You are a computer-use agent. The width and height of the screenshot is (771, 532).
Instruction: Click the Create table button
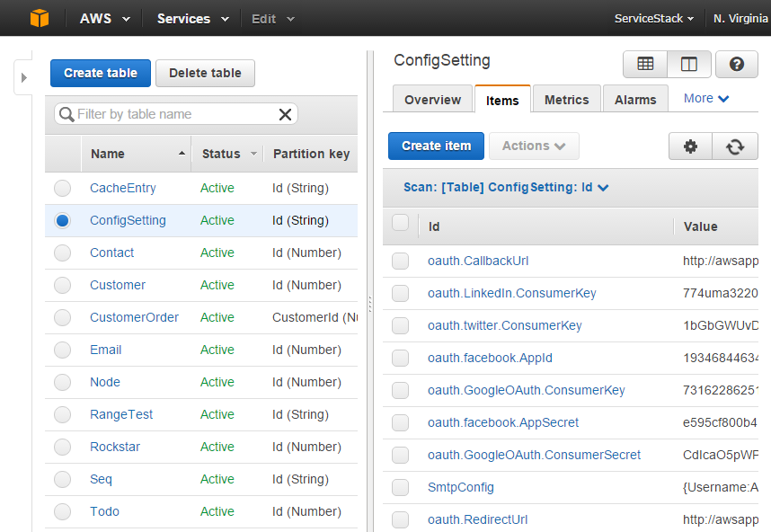pos(101,73)
